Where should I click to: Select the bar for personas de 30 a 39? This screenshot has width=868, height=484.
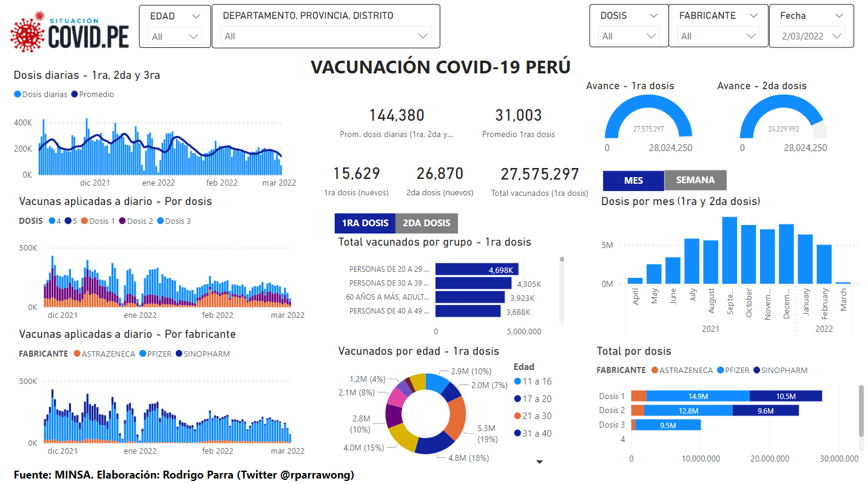[474, 283]
